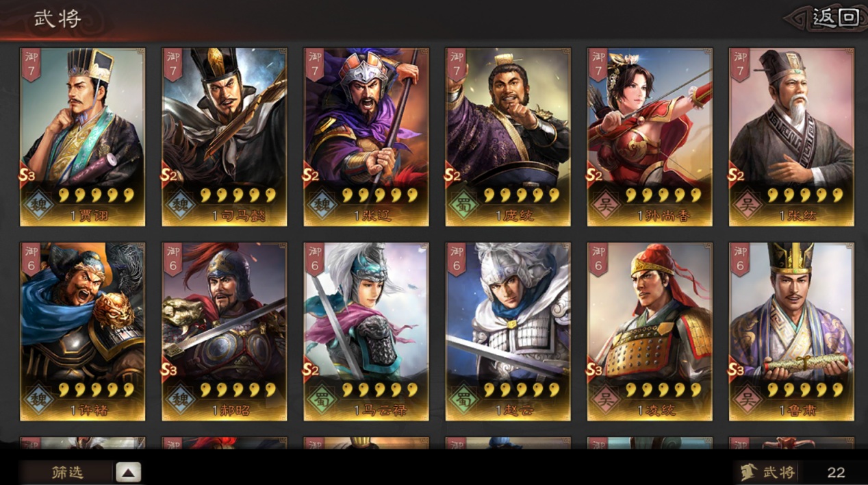
Task: Expand the 筛选 filter arrow
Action: tap(128, 472)
